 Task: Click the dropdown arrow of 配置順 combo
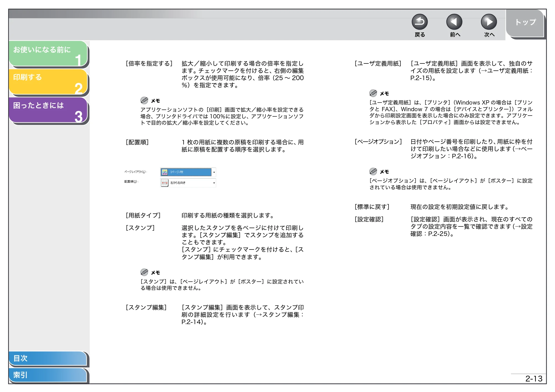[214, 183]
